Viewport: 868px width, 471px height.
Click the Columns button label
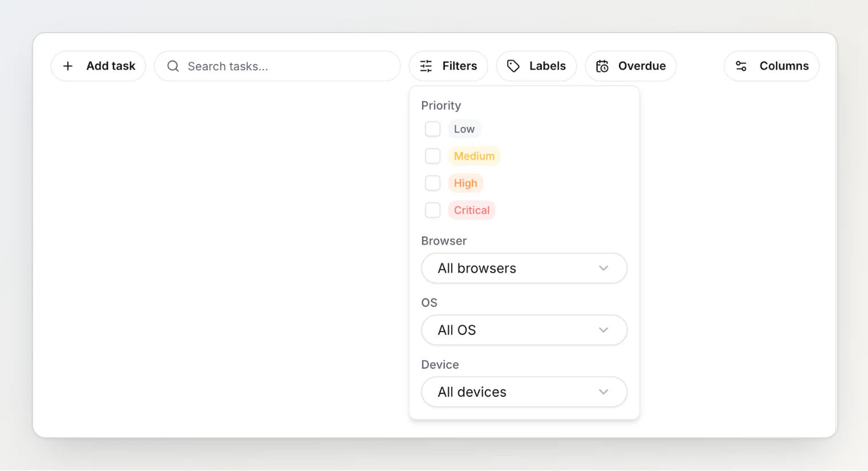pyautogui.click(x=784, y=66)
